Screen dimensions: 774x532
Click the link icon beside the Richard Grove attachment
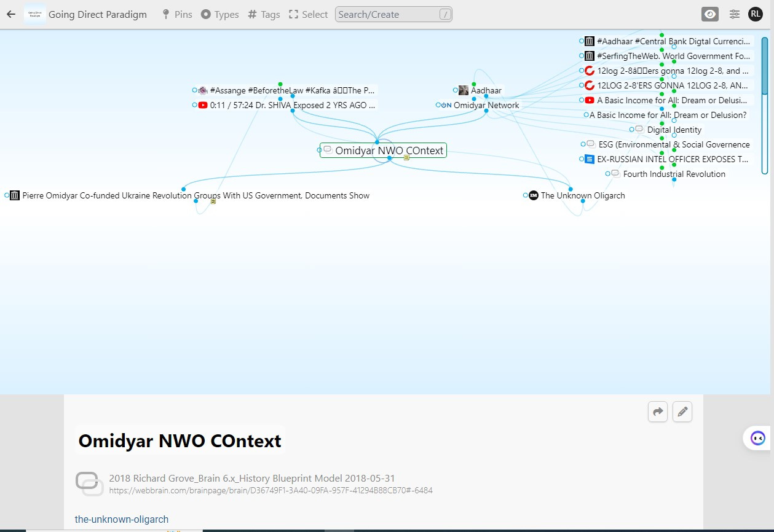coord(89,483)
